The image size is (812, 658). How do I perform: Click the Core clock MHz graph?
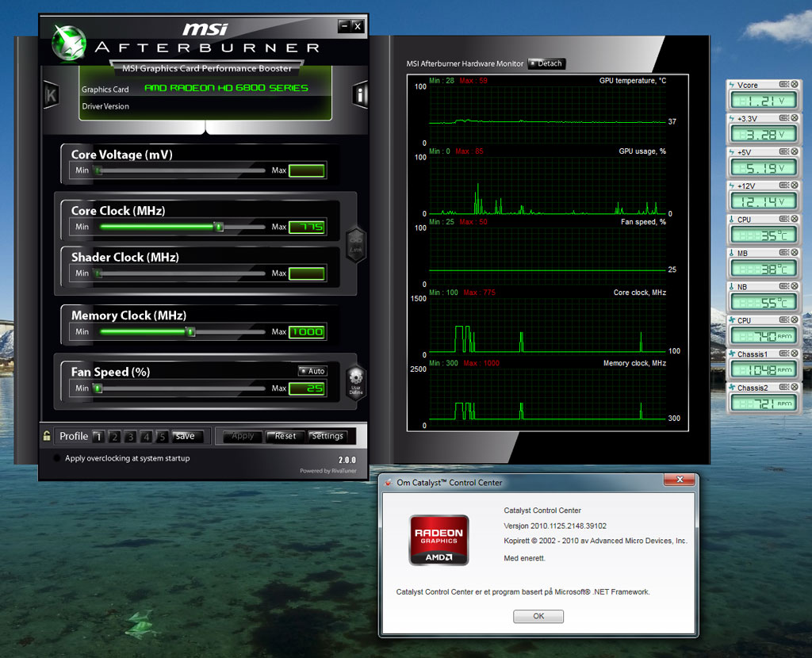[547, 327]
